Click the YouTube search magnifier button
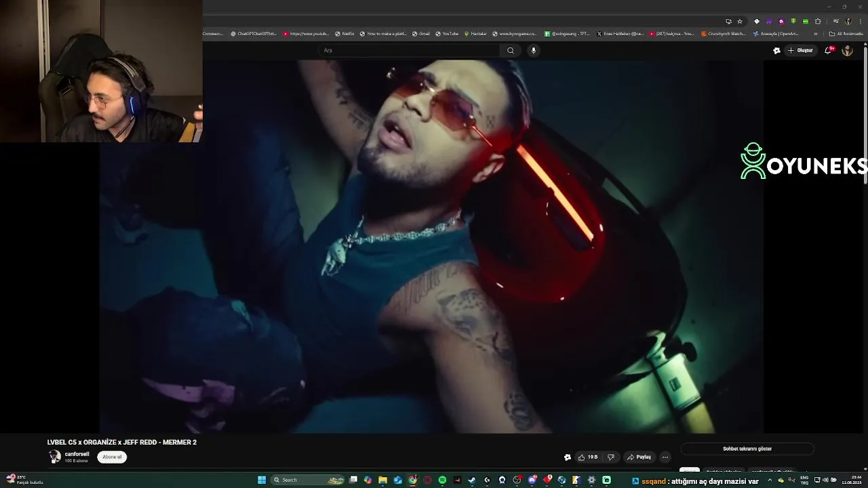Screen dimensions: 868x488 (511, 50)
